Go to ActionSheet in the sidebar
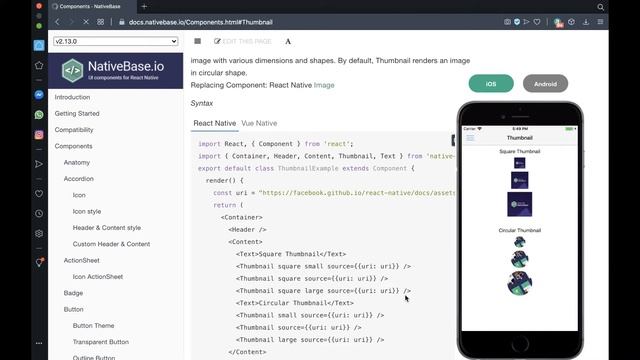Viewport: 640px width, 360px height. click(x=82, y=260)
